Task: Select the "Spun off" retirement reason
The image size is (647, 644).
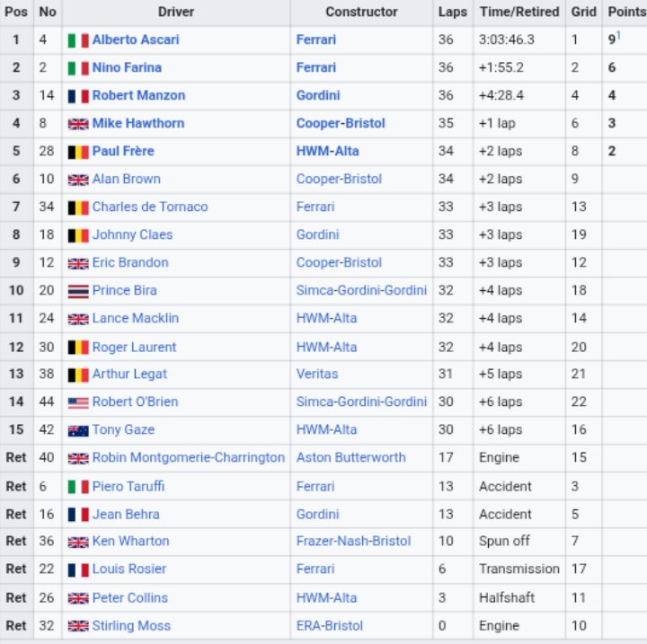Action: click(504, 541)
